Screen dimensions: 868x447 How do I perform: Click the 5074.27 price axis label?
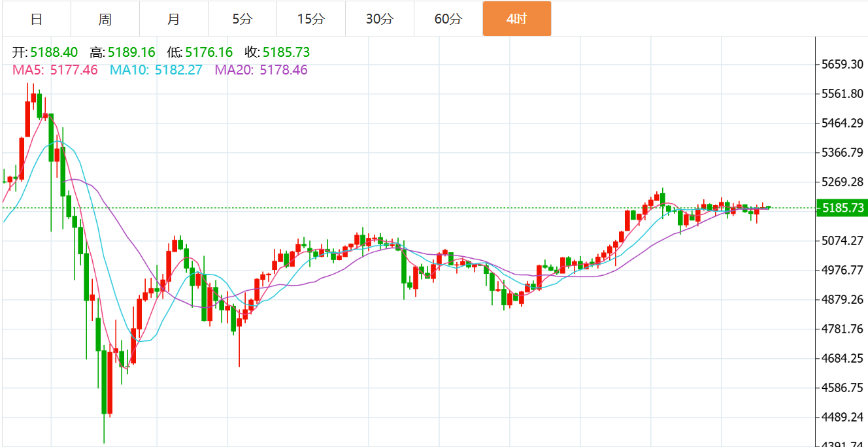point(843,240)
